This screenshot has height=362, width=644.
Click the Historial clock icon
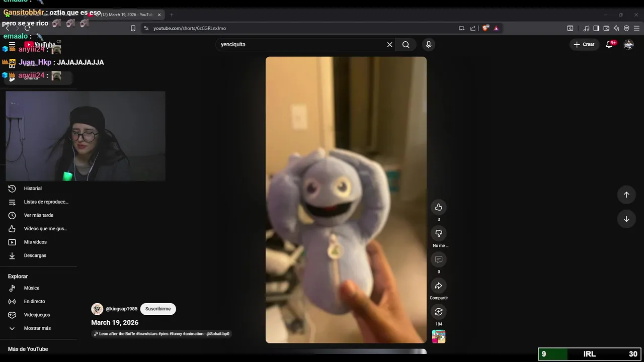click(12, 189)
